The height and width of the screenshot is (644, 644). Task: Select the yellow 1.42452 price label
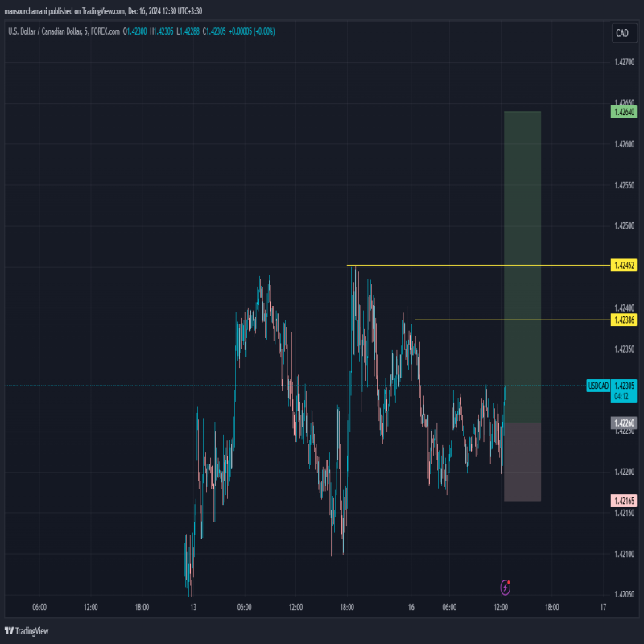(x=624, y=265)
